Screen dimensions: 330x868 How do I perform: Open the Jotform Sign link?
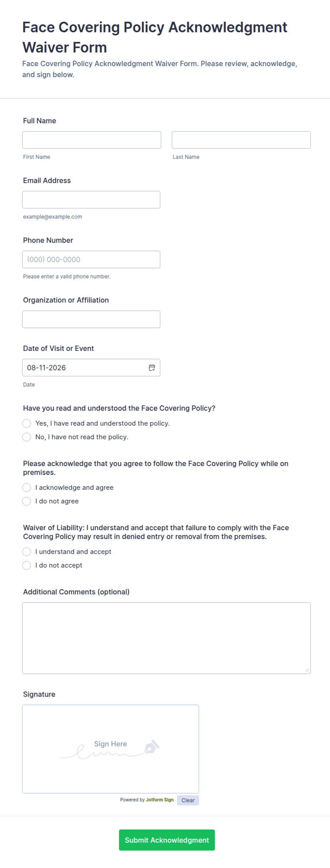click(160, 800)
